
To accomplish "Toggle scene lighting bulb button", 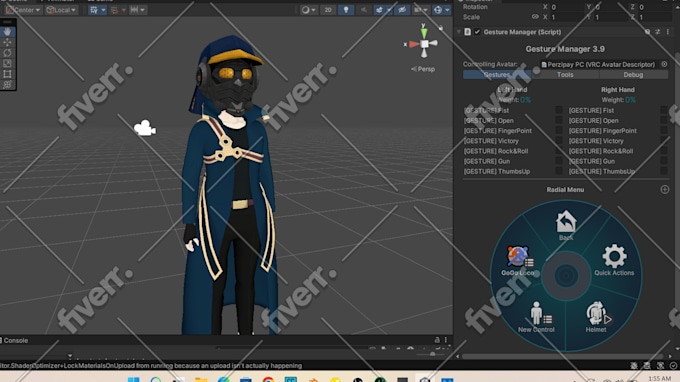I will point(346,10).
